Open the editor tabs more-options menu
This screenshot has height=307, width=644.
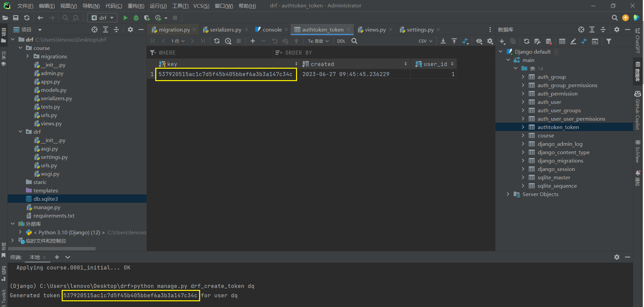pyautogui.click(x=490, y=29)
